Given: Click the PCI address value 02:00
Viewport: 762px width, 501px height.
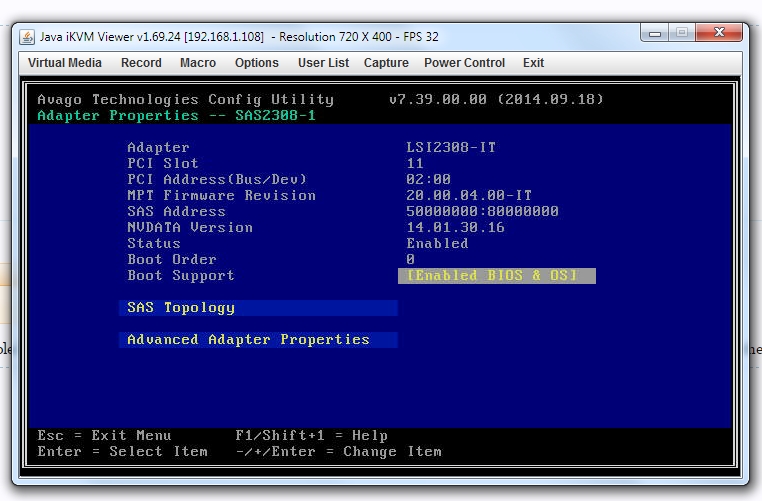Looking at the screenshot, I should pos(429,179).
